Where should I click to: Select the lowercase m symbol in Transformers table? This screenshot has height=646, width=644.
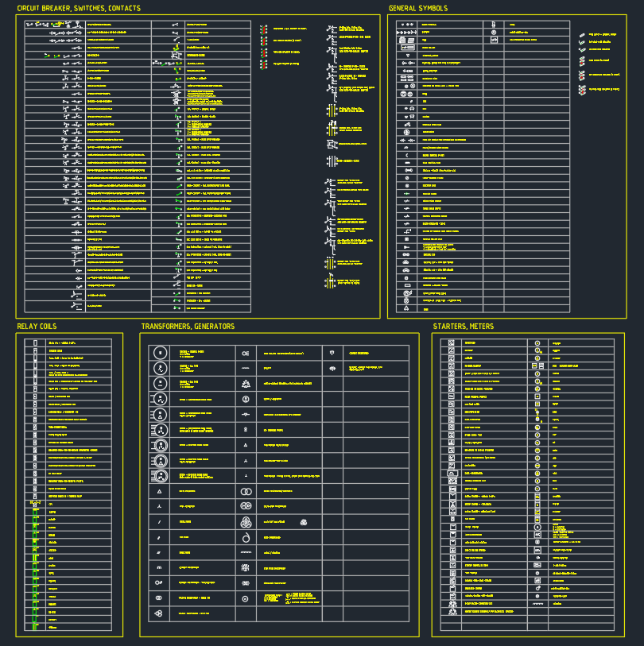(160, 567)
